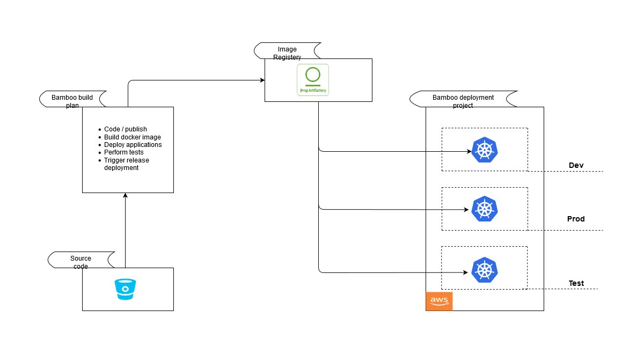
Task: Click the 'Image Registery' label tag
Action: tap(287, 53)
